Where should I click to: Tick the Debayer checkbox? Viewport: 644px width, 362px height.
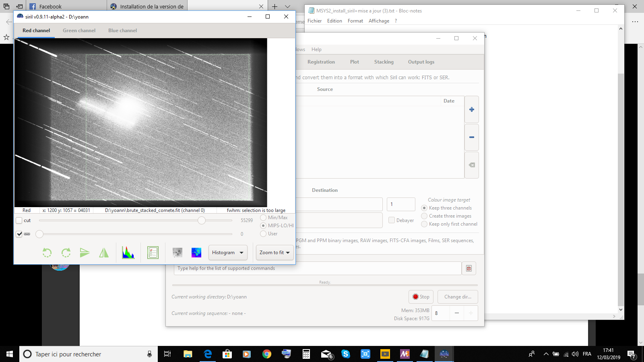[392, 220]
